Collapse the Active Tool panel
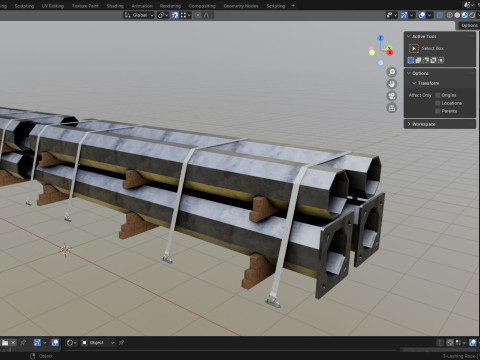Image resolution: width=480 pixels, height=360 pixels. 409,36
